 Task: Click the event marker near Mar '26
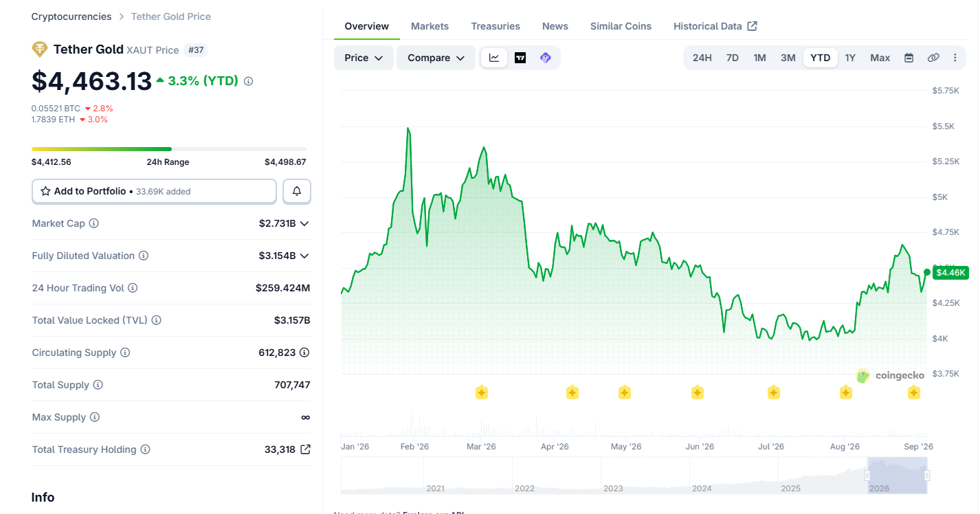[482, 392]
